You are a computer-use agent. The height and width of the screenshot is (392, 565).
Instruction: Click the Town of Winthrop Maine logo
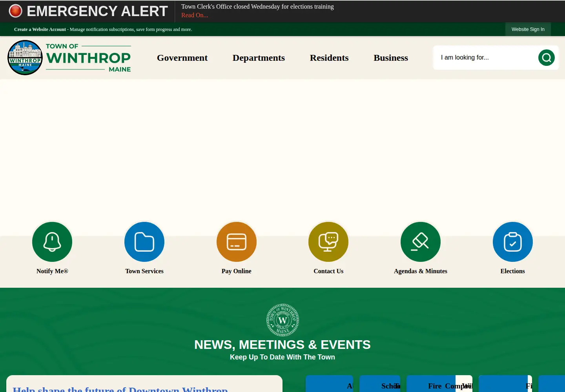click(x=69, y=58)
